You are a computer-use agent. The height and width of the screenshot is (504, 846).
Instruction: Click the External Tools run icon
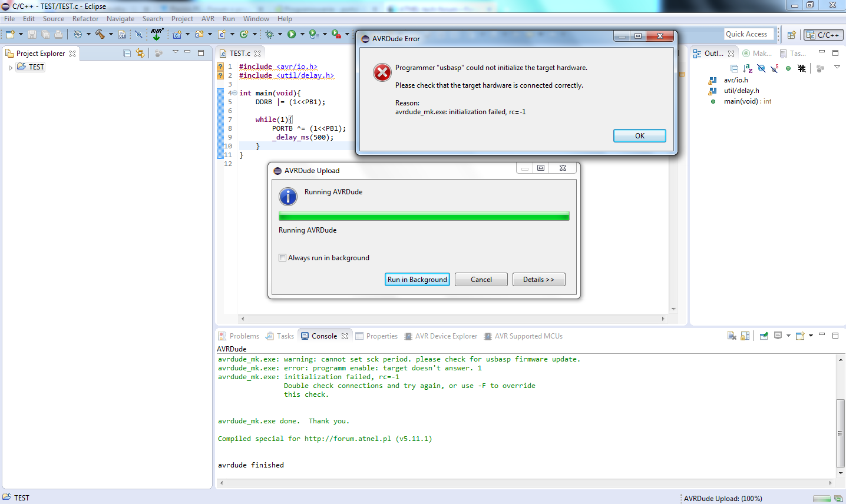click(336, 34)
